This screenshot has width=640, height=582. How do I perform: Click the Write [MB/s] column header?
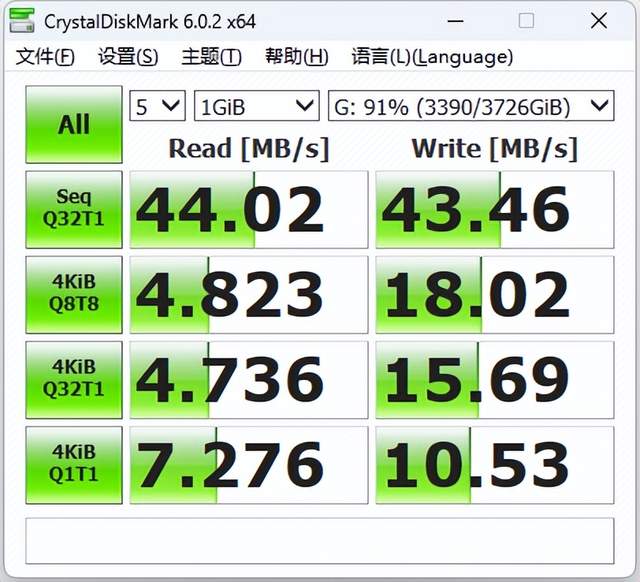click(494, 149)
